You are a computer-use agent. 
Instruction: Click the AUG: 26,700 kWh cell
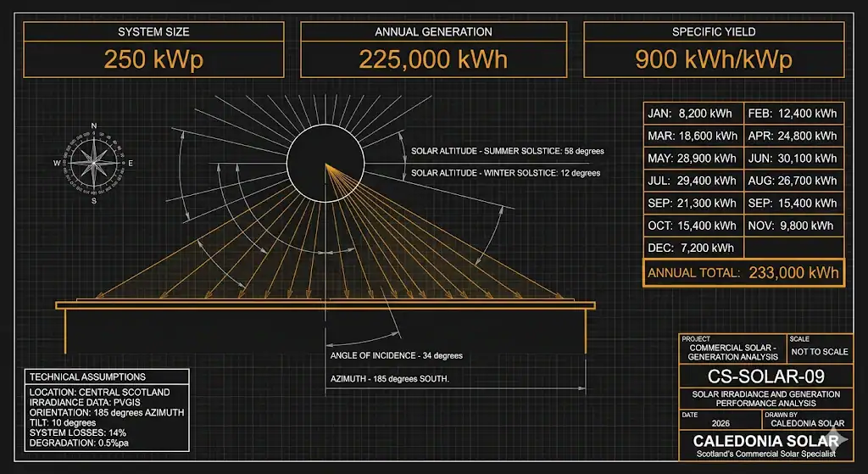point(793,181)
